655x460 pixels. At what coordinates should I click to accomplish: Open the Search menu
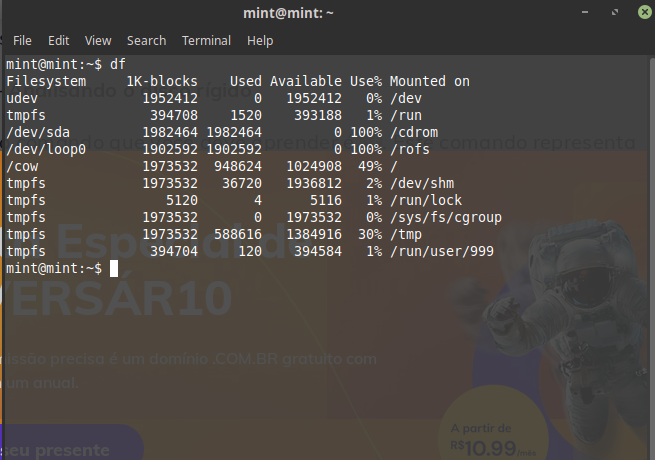[x=146, y=41]
